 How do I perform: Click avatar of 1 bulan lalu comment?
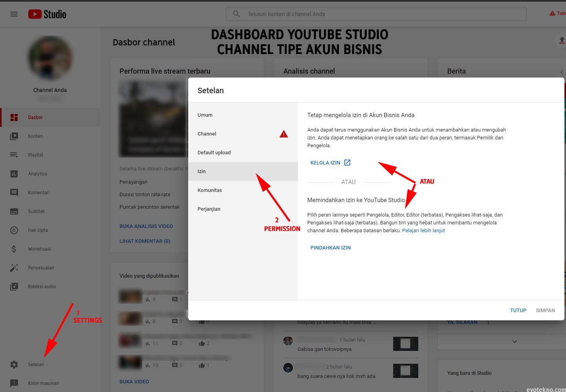(x=288, y=340)
